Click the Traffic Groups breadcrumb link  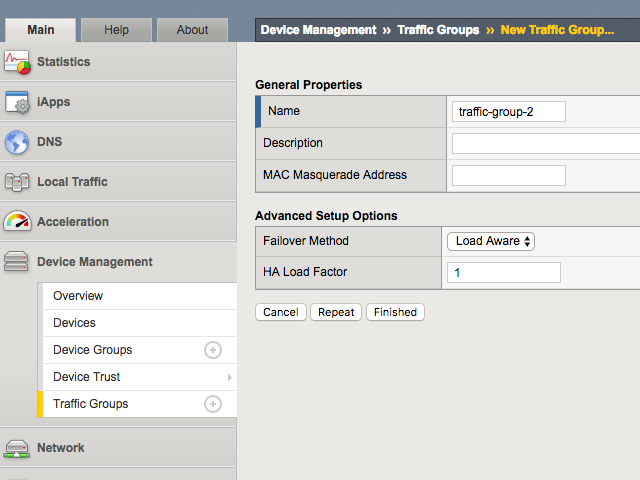point(438,30)
